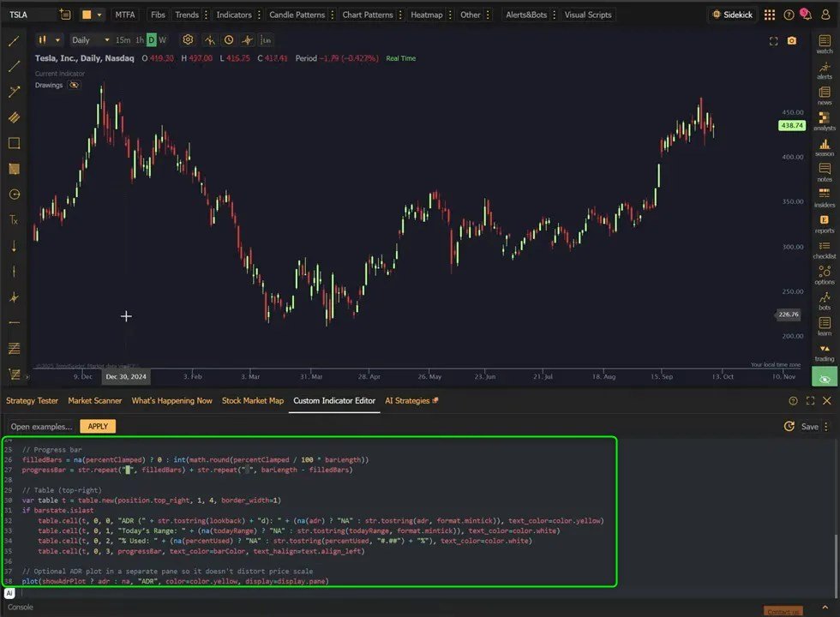Select the down arrow marker tool

[14, 246]
